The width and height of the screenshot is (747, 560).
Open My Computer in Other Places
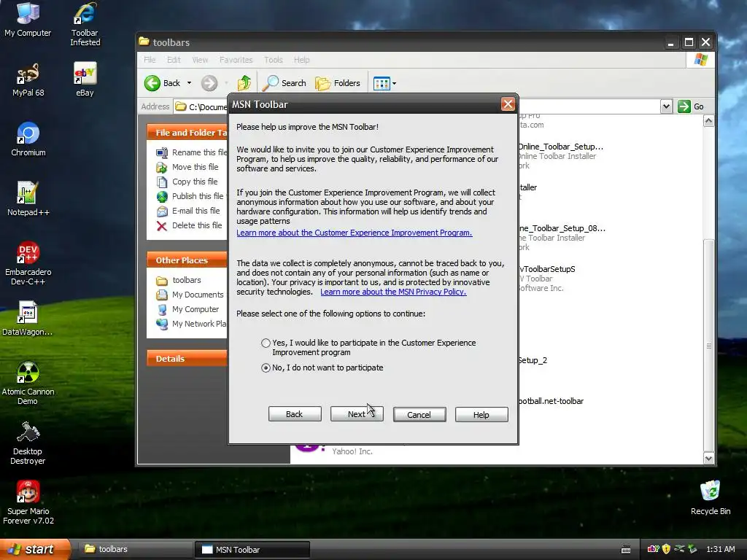[x=187, y=309]
